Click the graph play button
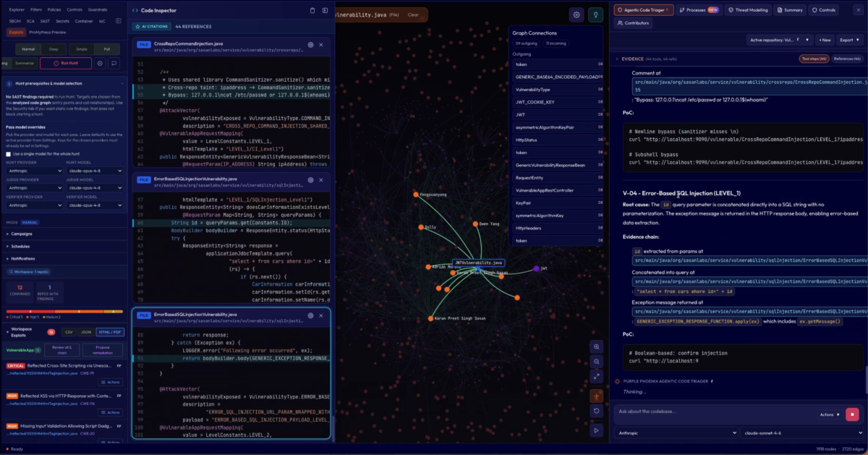Viewport: 868px width, 455px height. click(596, 430)
